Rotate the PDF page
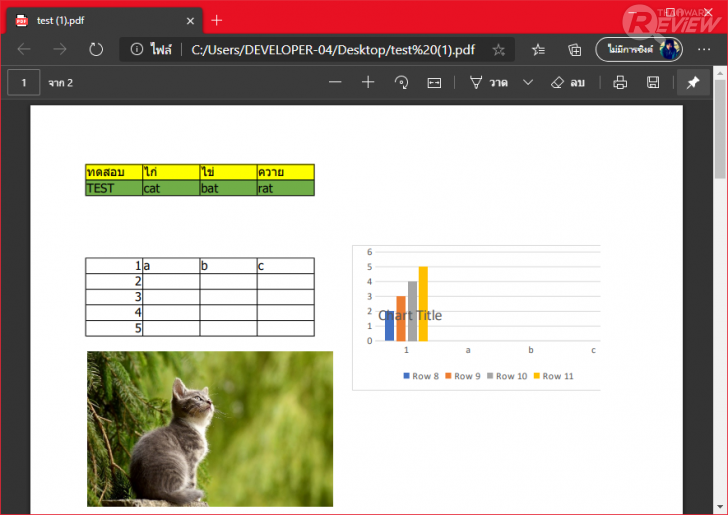 coord(401,83)
